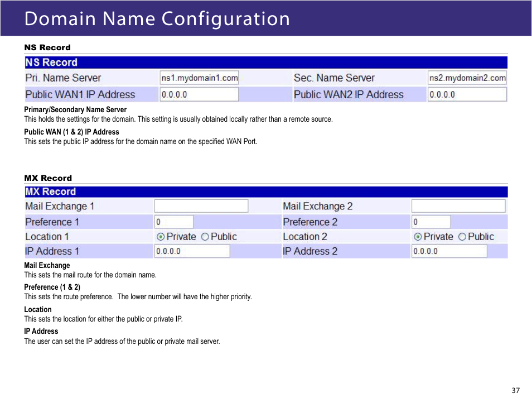Focus the Public WAN1 IP Address field
The width and height of the screenshot is (532, 412).
click(x=199, y=94)
